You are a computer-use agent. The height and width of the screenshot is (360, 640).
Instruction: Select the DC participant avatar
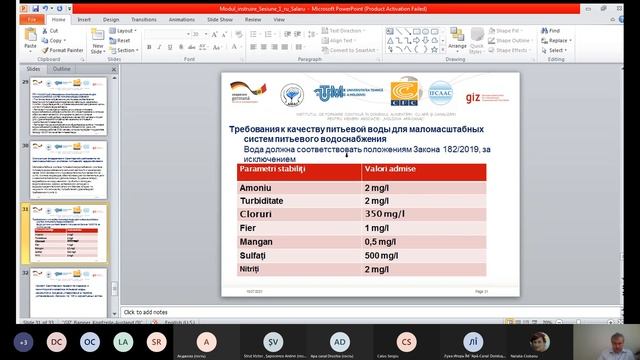56,342
